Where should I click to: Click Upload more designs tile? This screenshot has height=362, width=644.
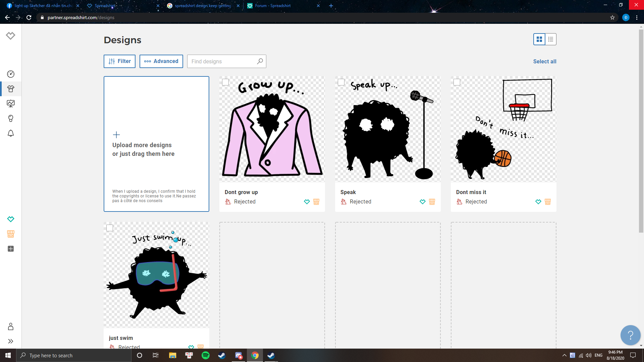click(156, 144)
